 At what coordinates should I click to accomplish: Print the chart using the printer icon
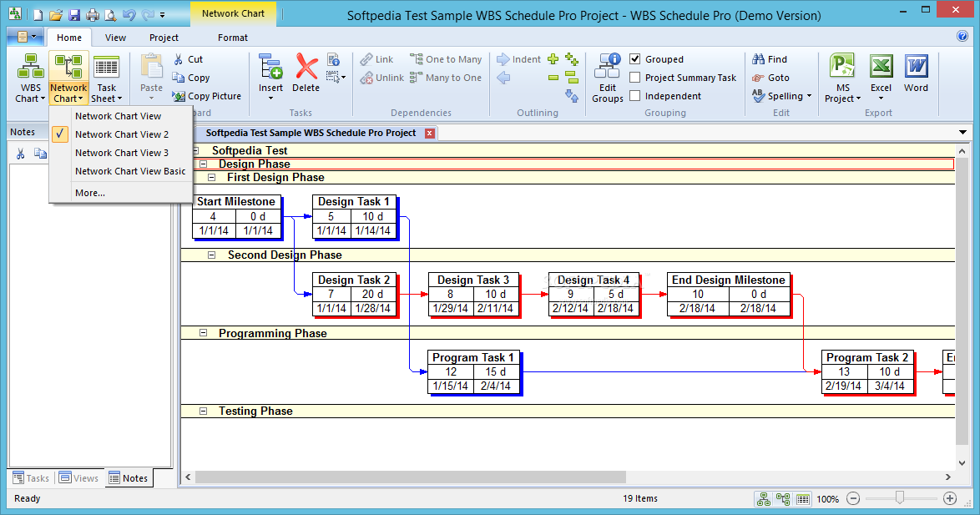[93, 14]
